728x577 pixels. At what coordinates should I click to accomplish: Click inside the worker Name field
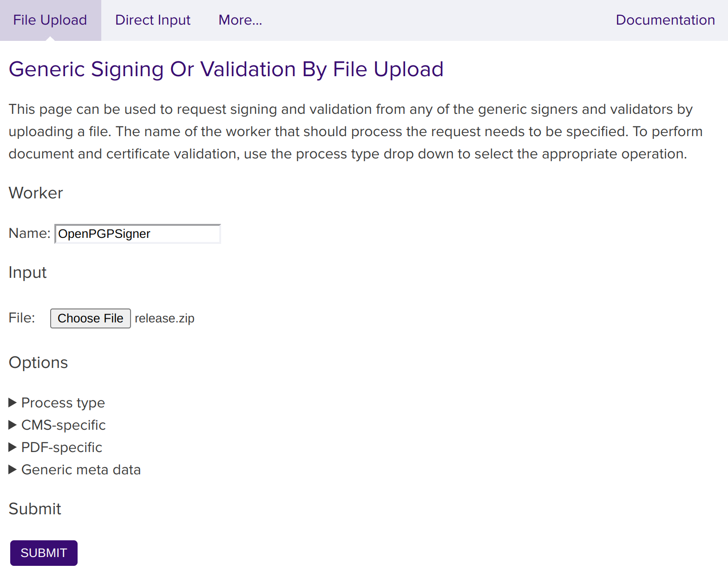pyautogui.click(x=137, y=234)
